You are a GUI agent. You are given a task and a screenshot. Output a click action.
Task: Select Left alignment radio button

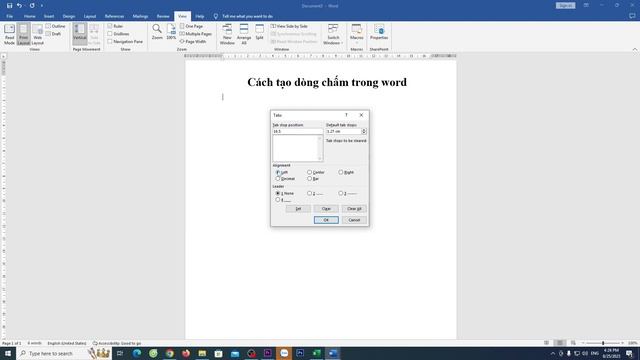(x=278, y=173)
